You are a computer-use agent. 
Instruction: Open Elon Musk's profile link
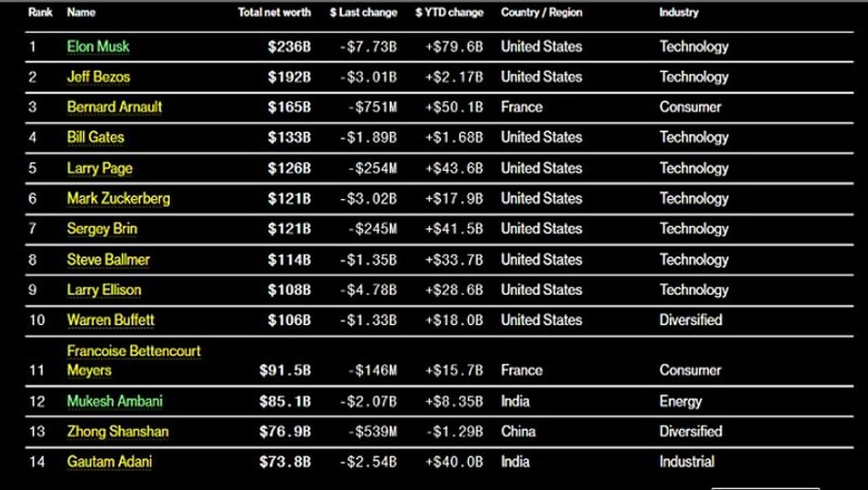click(x=98, y=47)
